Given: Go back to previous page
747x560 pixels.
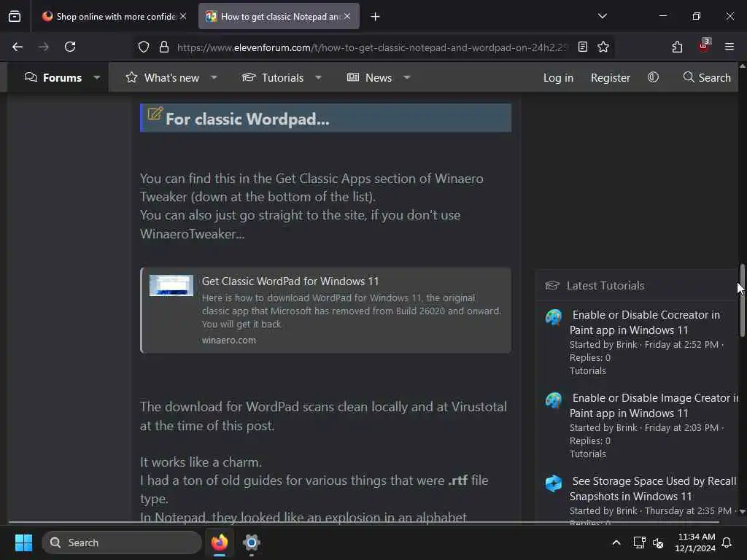Looking at the screenshot, I should click(18, 47).
